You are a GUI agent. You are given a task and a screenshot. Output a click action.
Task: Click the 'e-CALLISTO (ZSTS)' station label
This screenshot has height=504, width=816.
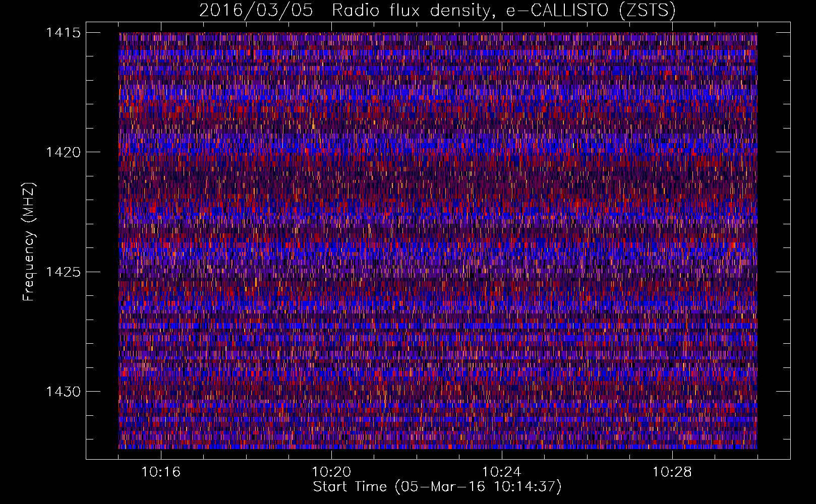point(591,11)
